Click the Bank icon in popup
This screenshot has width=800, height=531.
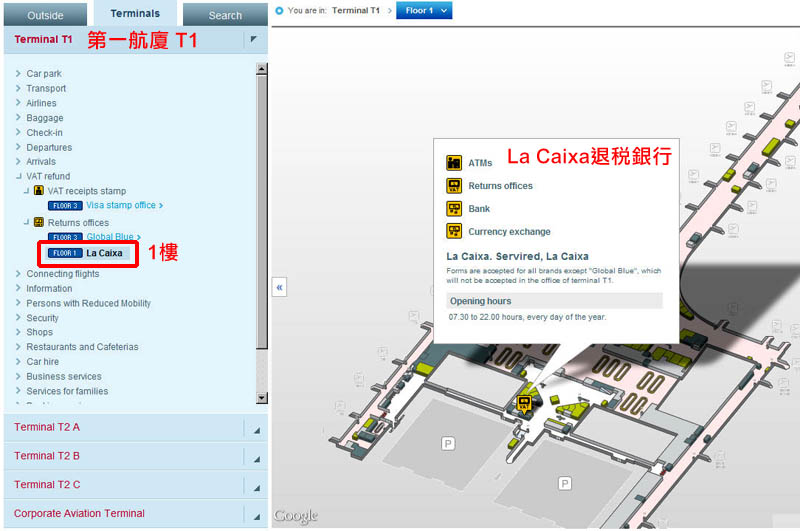tap(454, 209)
